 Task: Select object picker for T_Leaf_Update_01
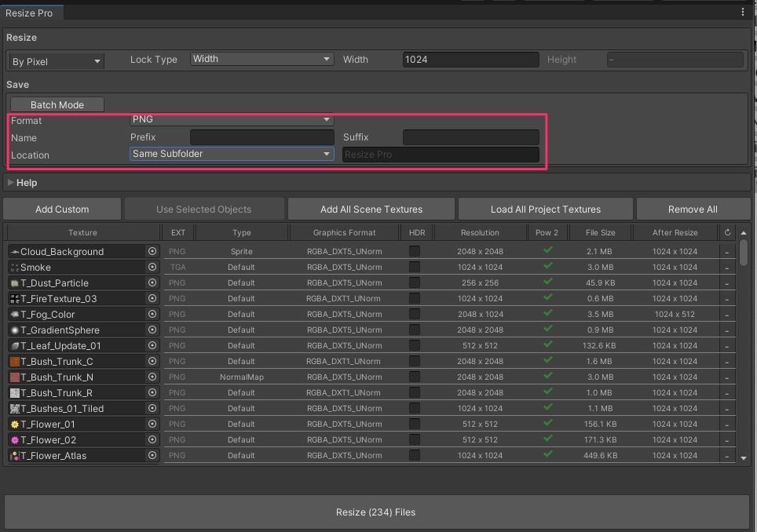pyautogui.click(x=152, y=345)
